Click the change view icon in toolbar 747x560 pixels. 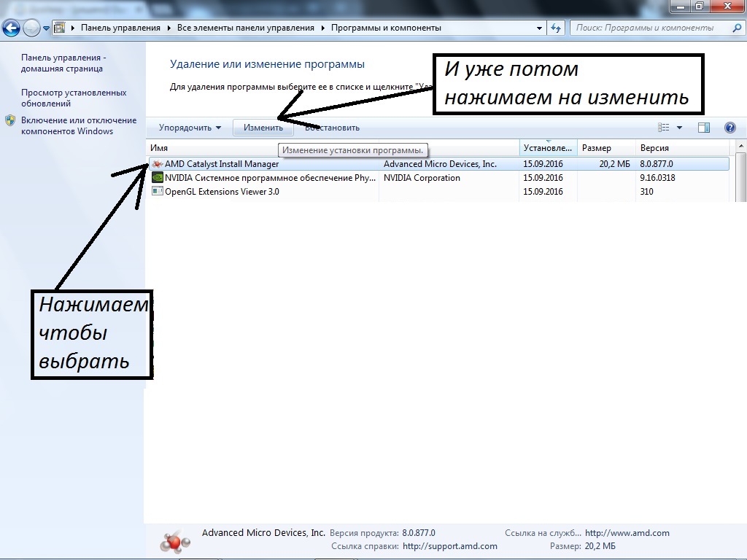[663, 128]
